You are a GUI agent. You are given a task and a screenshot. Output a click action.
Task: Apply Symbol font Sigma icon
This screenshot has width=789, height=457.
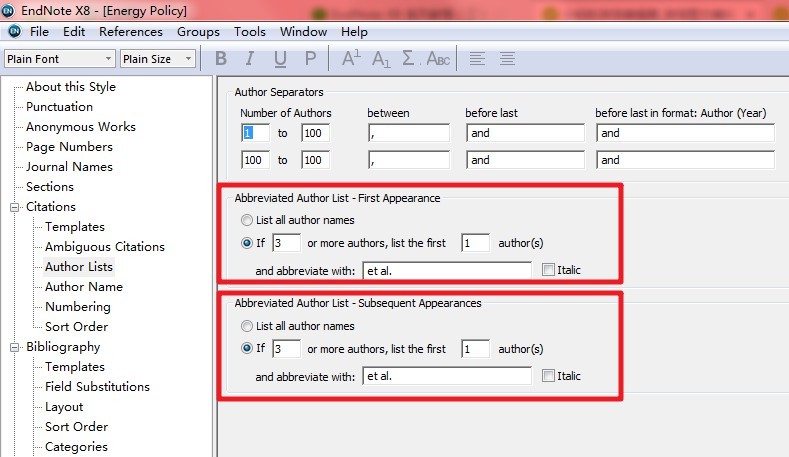coord(408,58)
